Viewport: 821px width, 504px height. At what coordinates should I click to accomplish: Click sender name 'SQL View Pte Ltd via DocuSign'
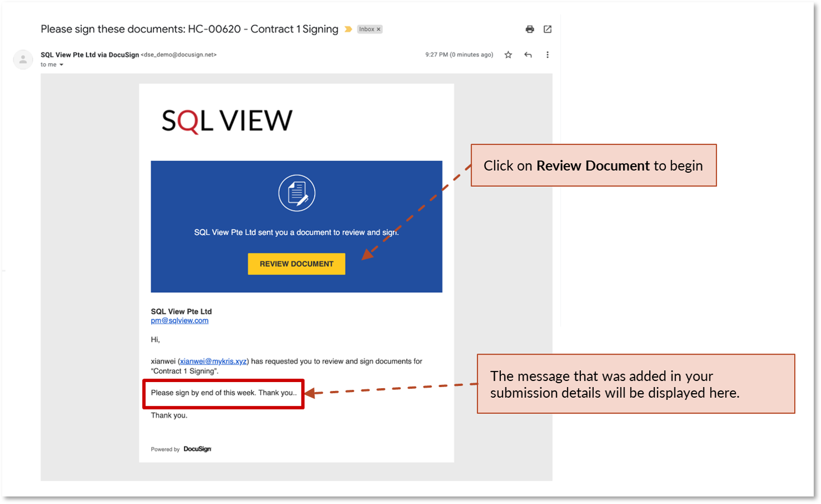click(x=90, y=55)
